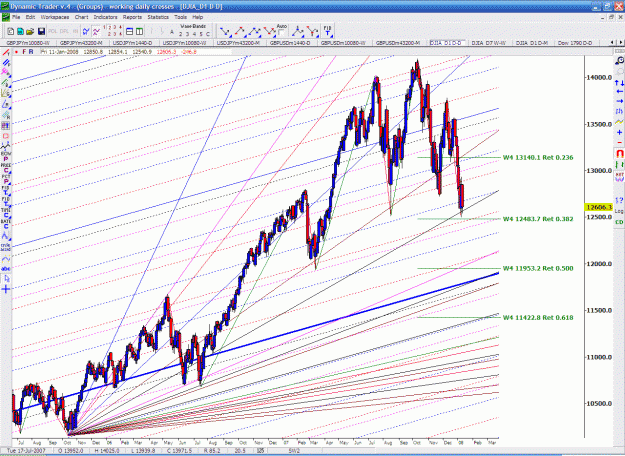Switch to GBPUSDm1440-D chart tab

tap(290, 43)
